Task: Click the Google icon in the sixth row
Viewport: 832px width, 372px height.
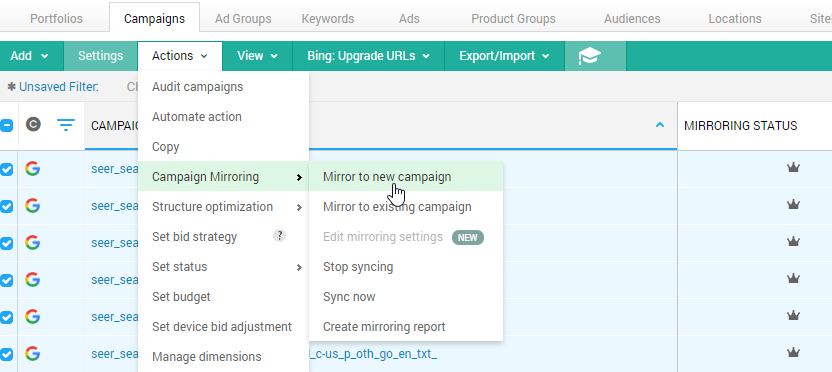Action: [32, 353]
